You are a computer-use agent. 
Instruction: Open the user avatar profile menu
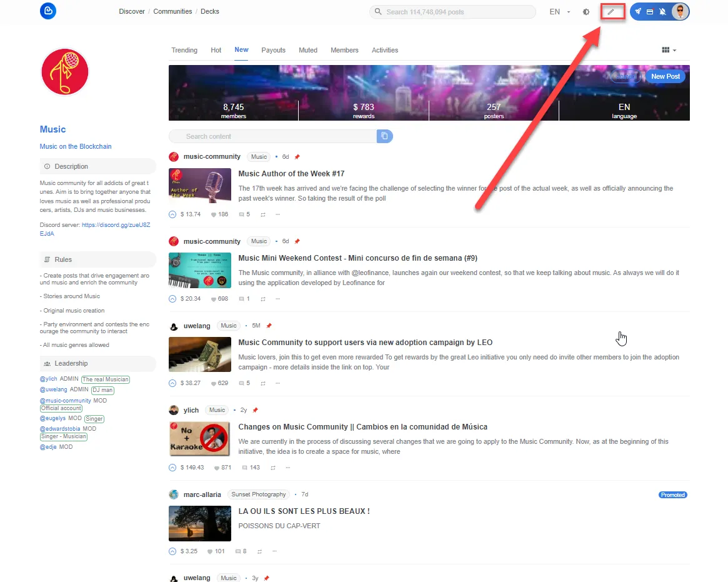pyautogui.click(x=680, y=12)
